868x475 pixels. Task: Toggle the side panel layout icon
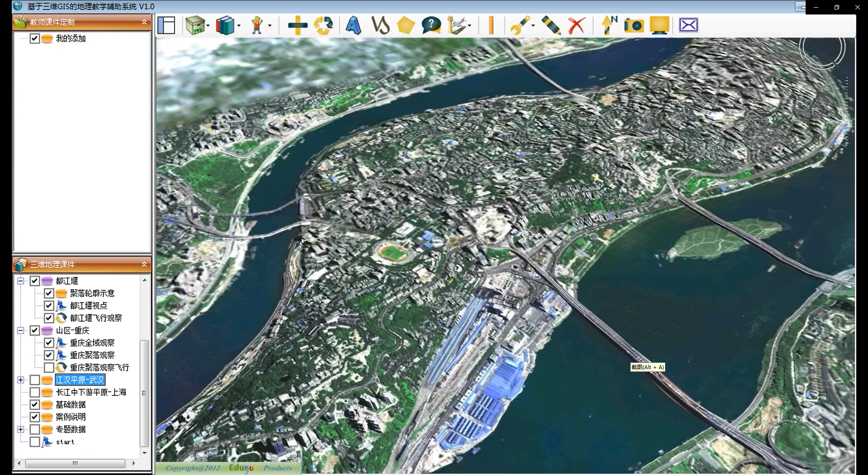click(166, 25)
